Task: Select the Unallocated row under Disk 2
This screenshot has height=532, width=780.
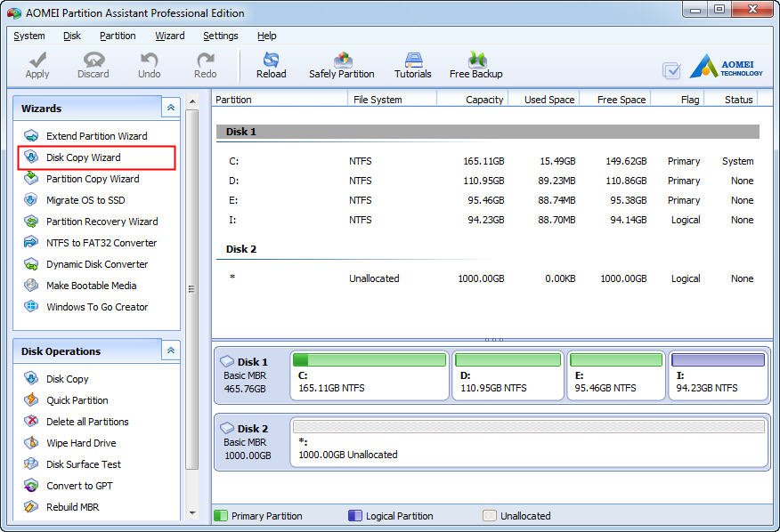Action: click(488, 278)
